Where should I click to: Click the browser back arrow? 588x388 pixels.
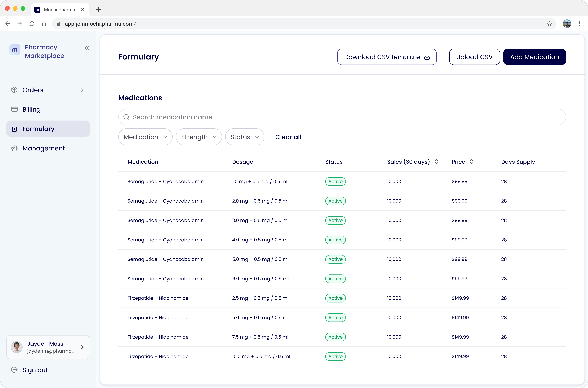point(8,24)
